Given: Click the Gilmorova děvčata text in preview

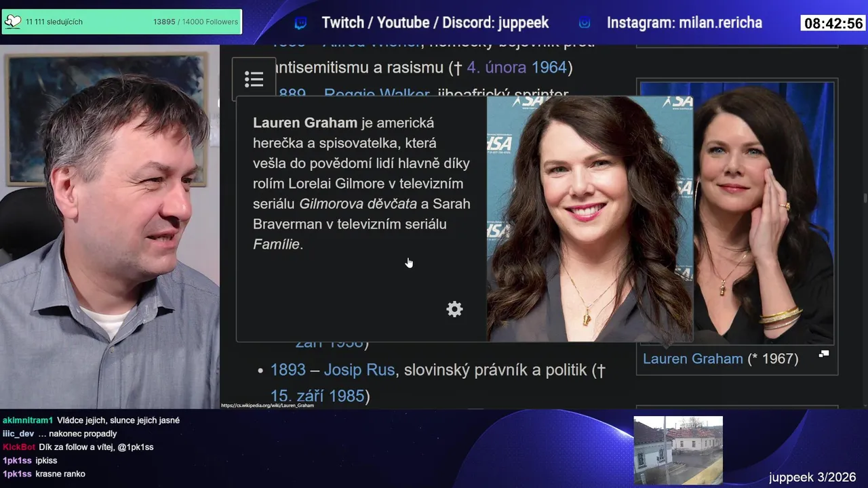Looking at the screenshot, I should click(x=358, y=203).
